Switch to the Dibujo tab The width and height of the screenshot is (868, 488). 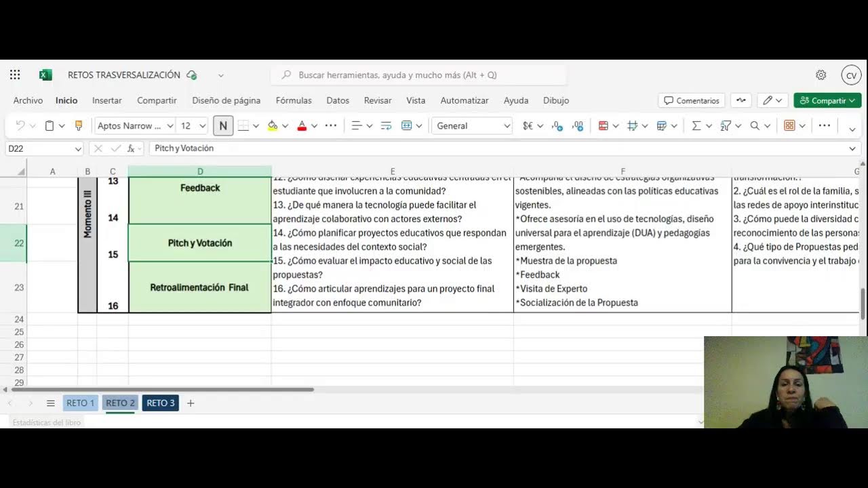pyautogui.click(x=556, y=100)
